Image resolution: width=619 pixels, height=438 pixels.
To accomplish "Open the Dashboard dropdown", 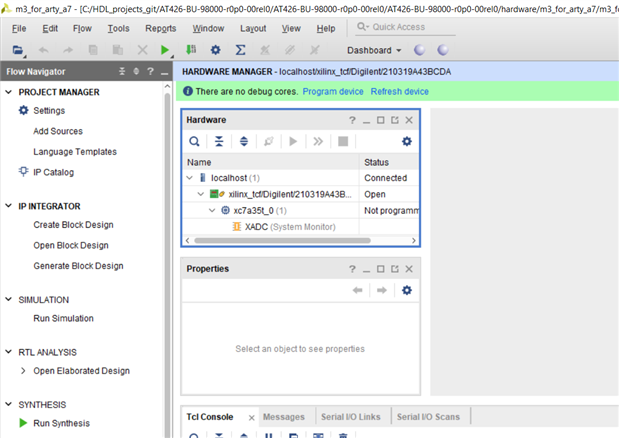I will (x=373, y=49).
